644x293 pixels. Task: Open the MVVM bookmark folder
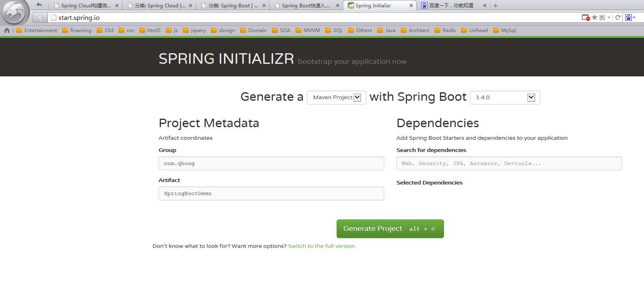click(x=308, y=30)
